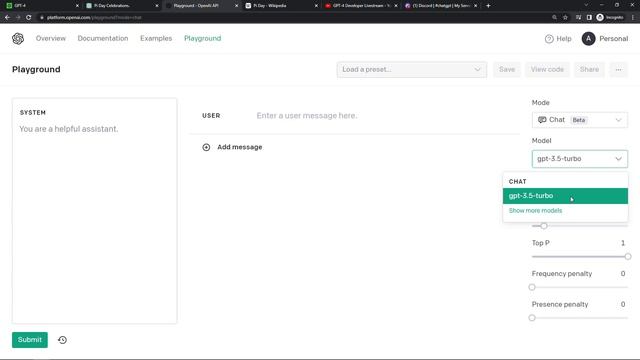Close the GPT-4 browser tab
The width and height of the screenshot is (640, 360).
[77, 6]
